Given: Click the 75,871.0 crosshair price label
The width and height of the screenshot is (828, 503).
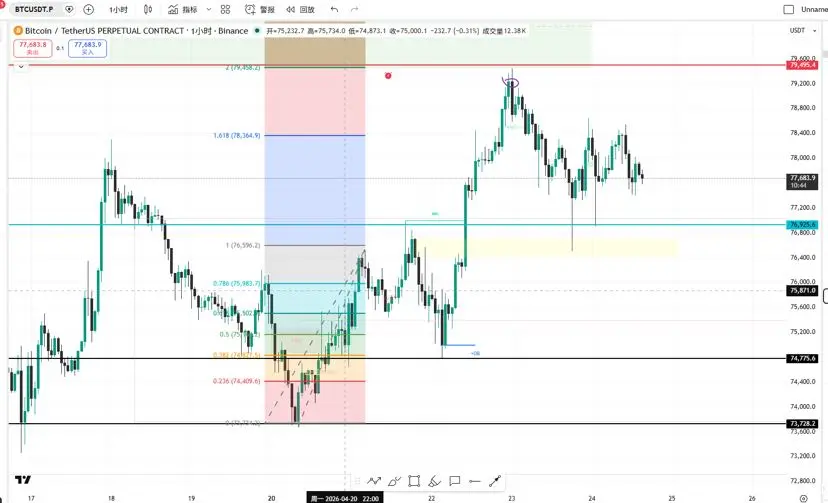Looking at the screenshot, I should pyautogui.click(x=802, y=291).
